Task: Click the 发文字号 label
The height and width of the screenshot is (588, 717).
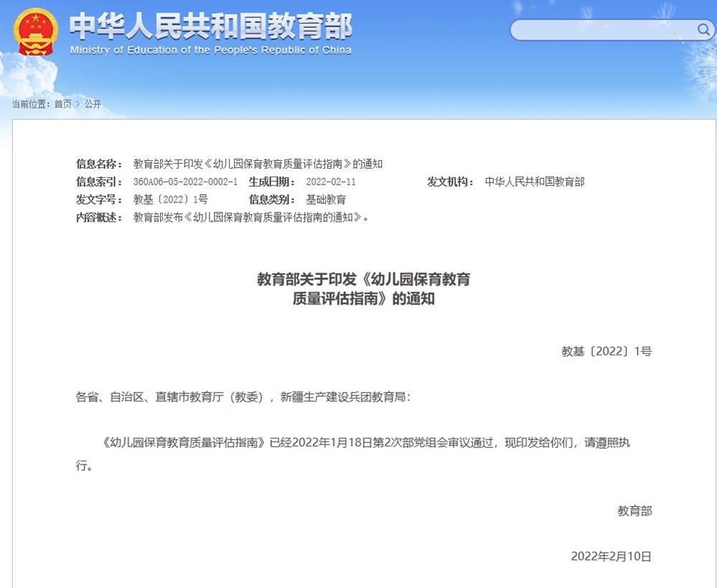Action: (99, 200)
